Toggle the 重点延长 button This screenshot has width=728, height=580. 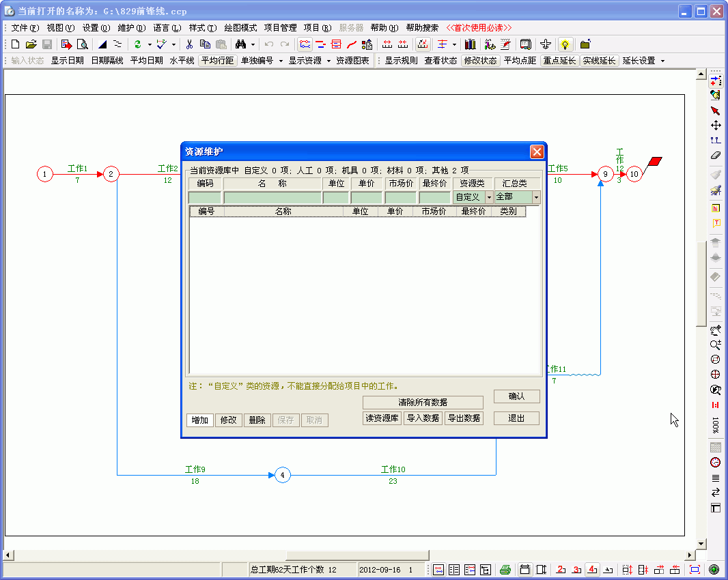click(560, 61)
